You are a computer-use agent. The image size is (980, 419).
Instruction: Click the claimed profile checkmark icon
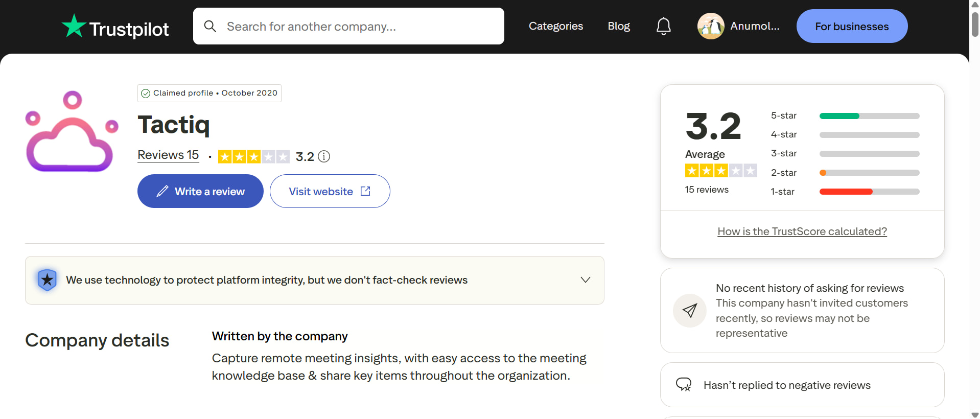pyautogui.click(x=146, y=94)
